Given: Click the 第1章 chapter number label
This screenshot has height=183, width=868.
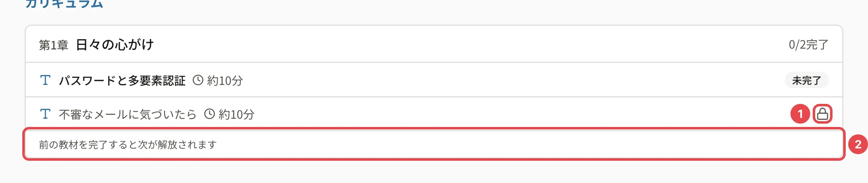Looking at the screenshot, I should 54,45.
